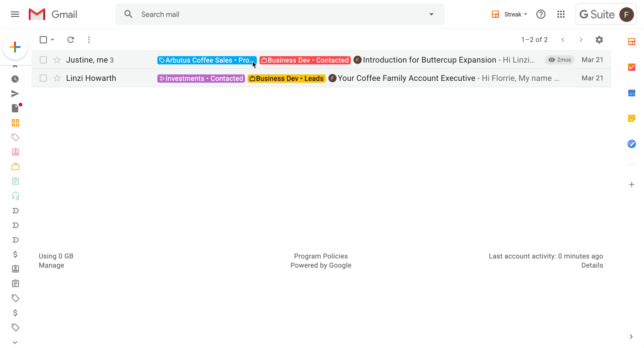Star the Introduction for Buttercup Expansion email

57,60
